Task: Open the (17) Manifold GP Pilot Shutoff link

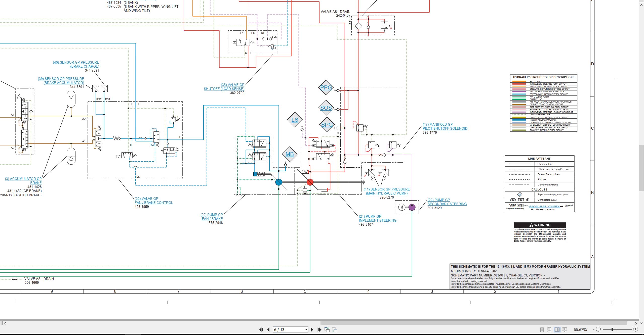Action: point(445,126)
